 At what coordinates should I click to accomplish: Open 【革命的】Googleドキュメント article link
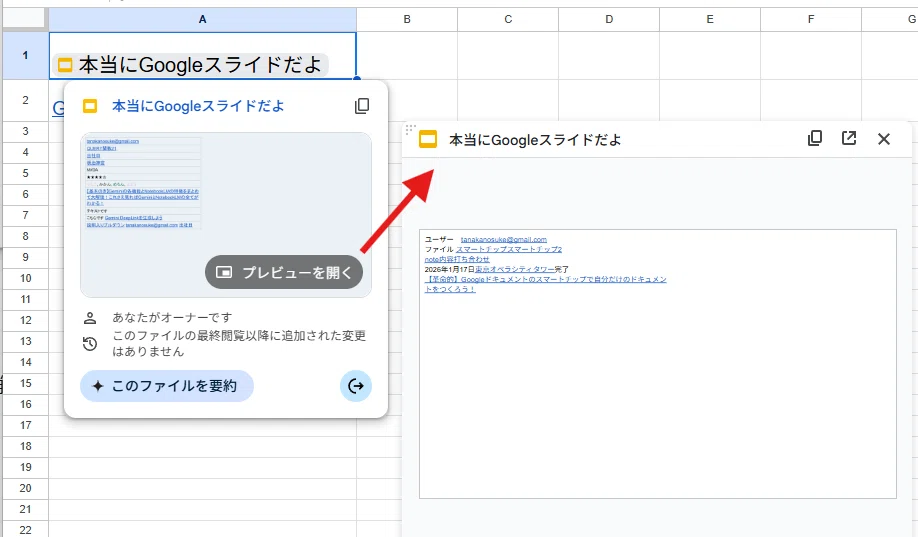coord(546,284)
